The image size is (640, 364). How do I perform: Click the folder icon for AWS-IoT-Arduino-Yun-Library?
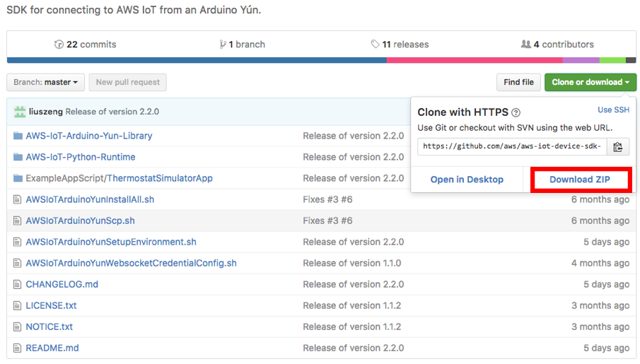point(18,136)
